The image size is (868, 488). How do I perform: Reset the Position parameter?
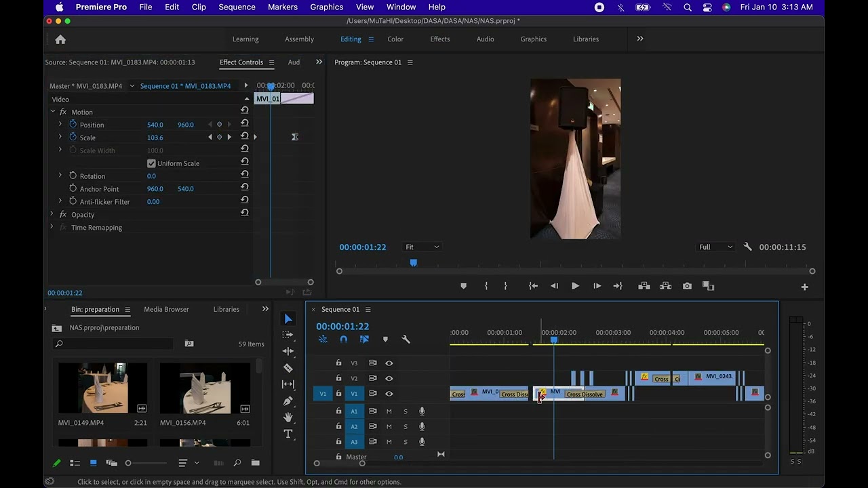pos(244,124)
